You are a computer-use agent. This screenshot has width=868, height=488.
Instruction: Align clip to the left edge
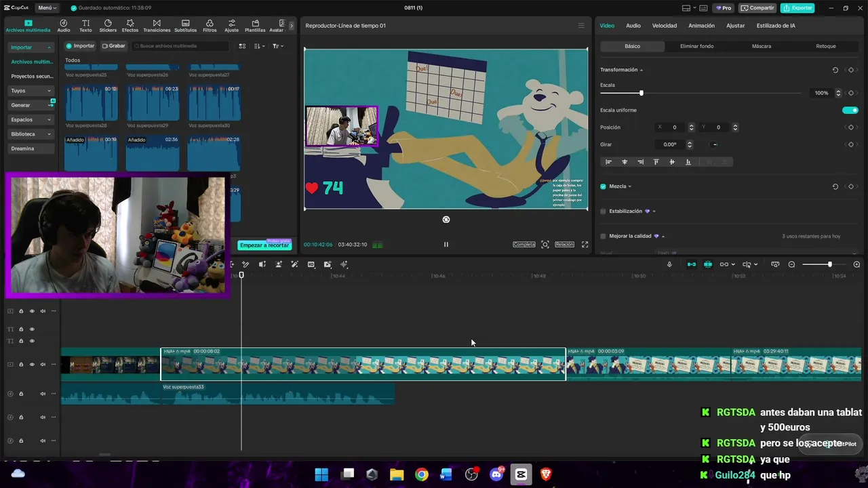608,162
